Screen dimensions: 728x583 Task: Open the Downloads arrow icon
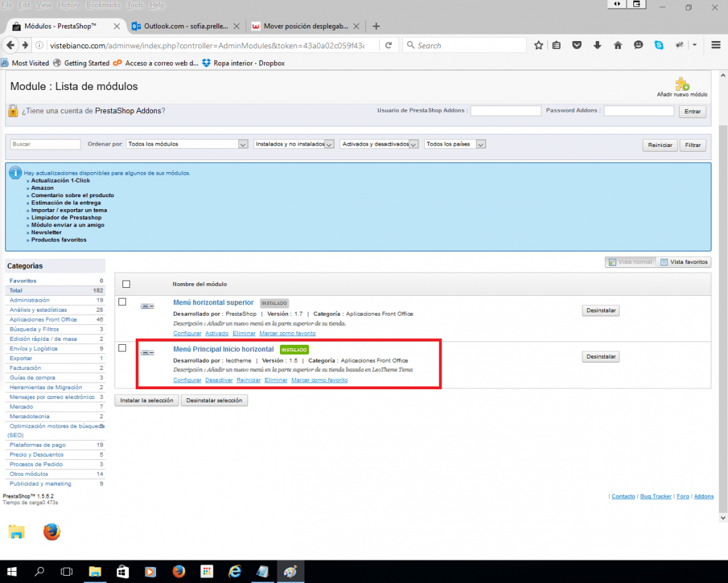[x=597, y=45]
